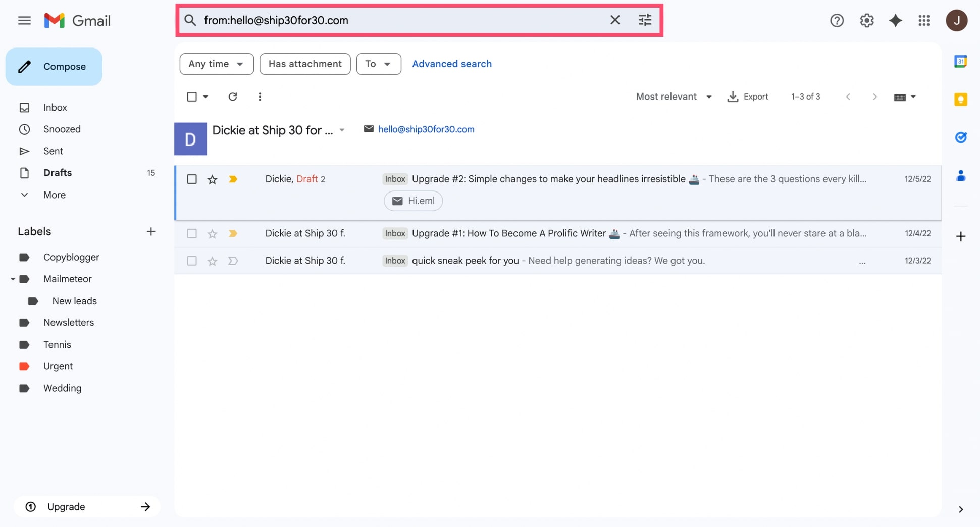This screenshot has height=527, width=980.
Task: Mark quick sneak peek email as important
Action: point(233,261)
